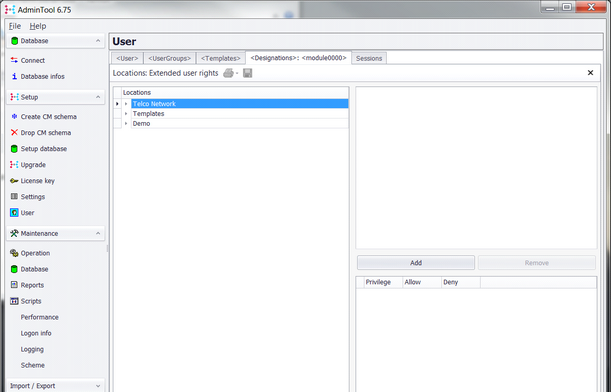Click the Deny column header

click(x=461, y=282)
